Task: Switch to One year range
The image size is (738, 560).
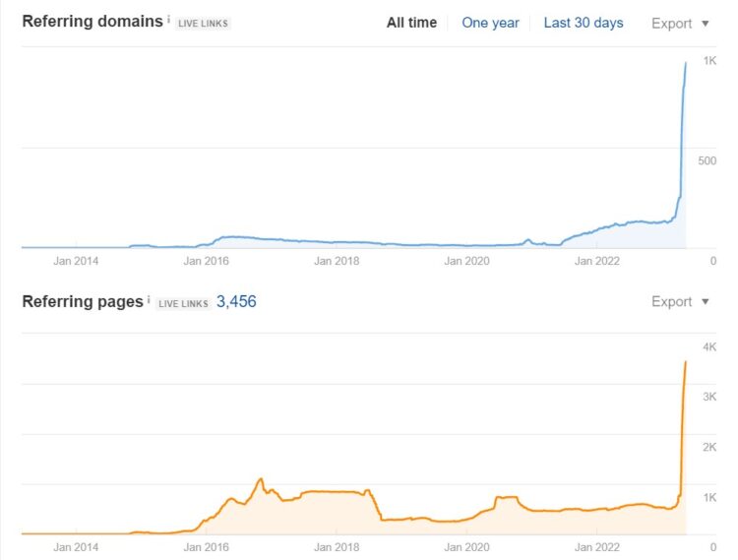Action: point(490,23)
